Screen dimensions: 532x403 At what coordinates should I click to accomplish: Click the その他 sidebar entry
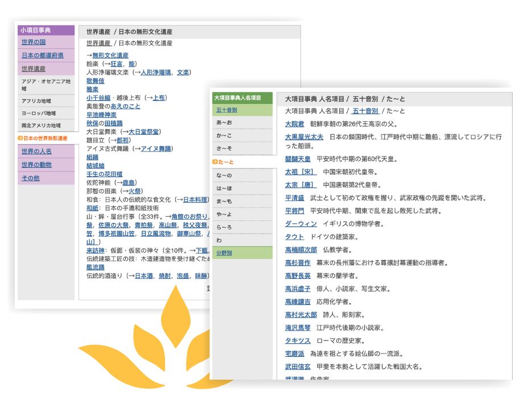(30, 178)
